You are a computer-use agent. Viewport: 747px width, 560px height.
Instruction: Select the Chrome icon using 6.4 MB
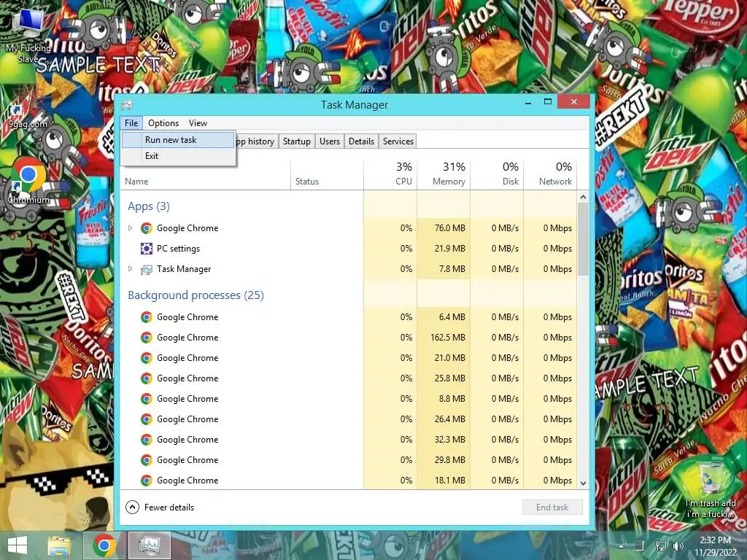[146, 317]
